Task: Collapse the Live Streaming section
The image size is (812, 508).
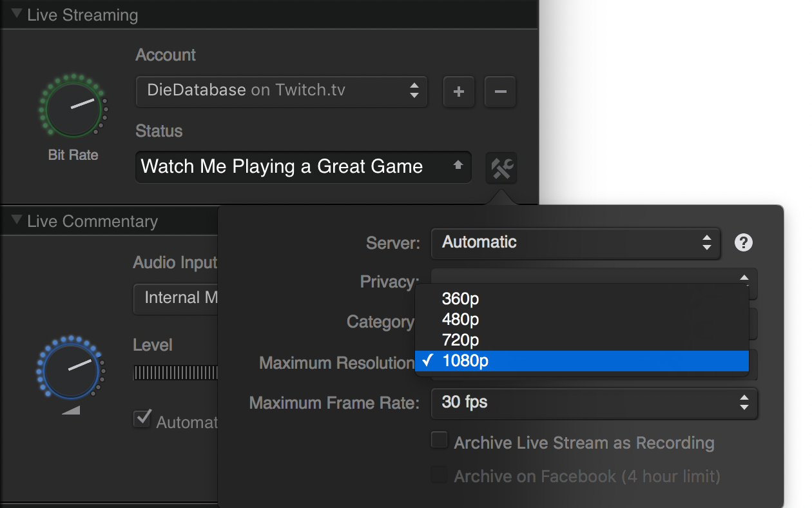Action: (17, 14)
